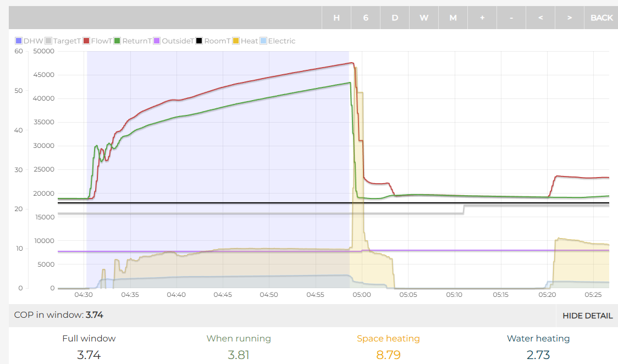
Task: Zoom out with the - button
Action: (x=511, y=18)
